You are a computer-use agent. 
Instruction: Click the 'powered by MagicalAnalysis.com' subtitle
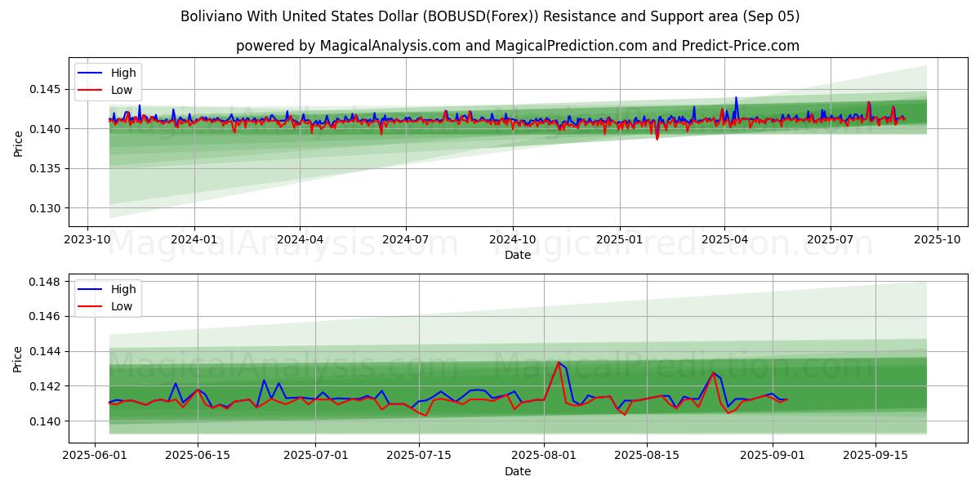point(517,46)
